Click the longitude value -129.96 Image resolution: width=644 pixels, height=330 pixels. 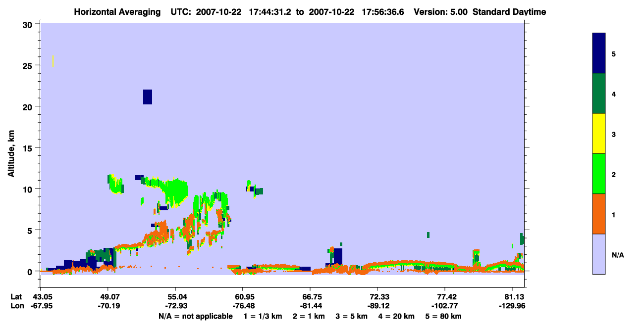(513, 306)
